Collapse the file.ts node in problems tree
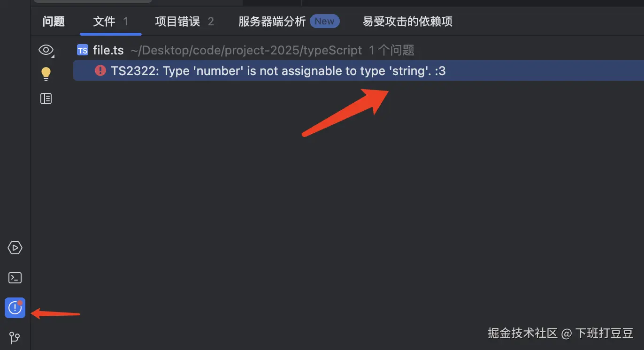This screenshot has width=644, height=350. [108, 50]
